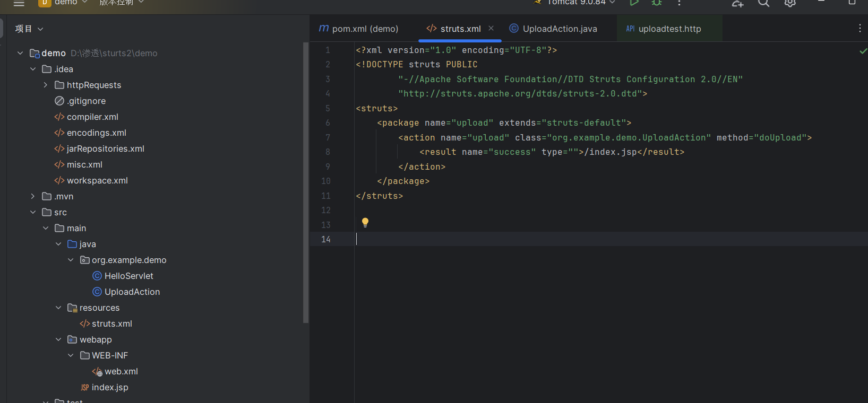Click the intention lightbulb in editor
This screenshot has height=403, width=868.
click(365, 222)
